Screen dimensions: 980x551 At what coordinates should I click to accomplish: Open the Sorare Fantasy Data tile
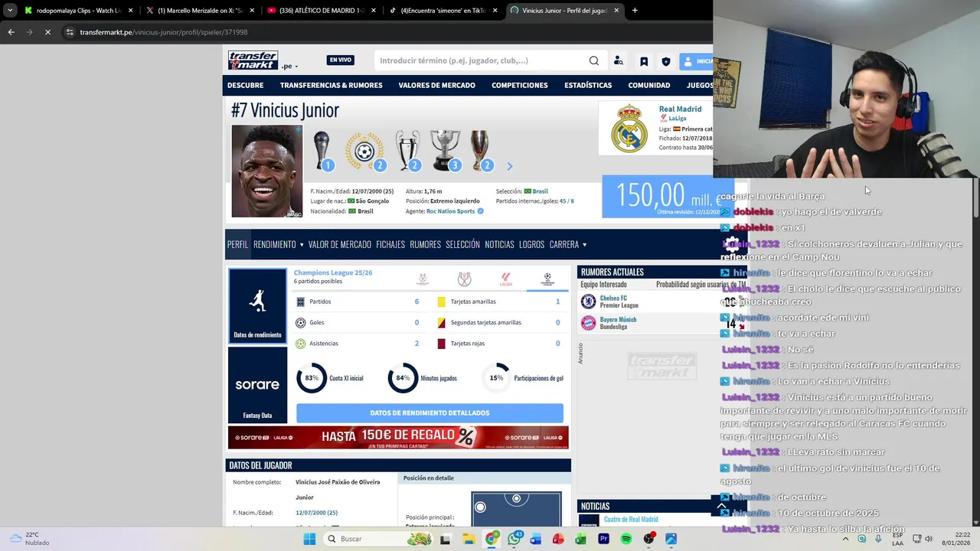[257, 385]
